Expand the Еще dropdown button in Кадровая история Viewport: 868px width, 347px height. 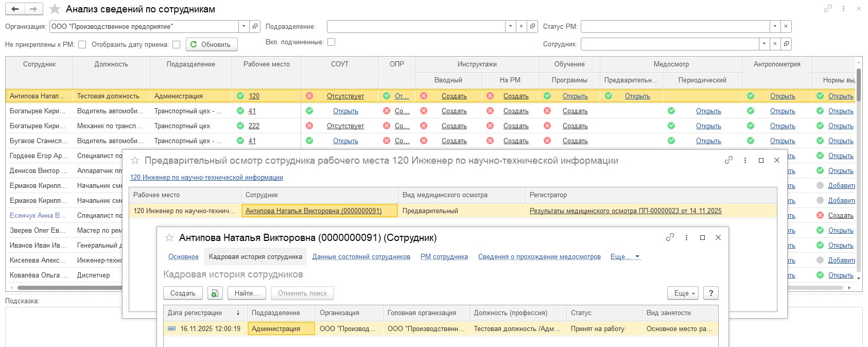pos(684,293)
